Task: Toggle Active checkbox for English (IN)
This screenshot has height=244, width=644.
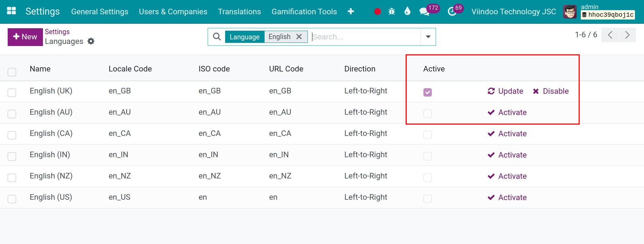Action: click(x=428, y=156)
